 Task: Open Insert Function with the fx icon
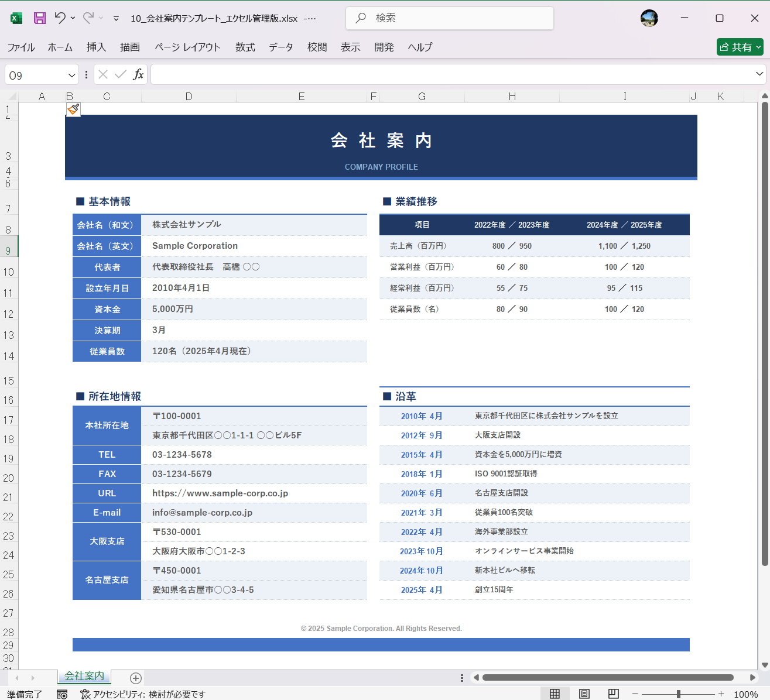139,74
